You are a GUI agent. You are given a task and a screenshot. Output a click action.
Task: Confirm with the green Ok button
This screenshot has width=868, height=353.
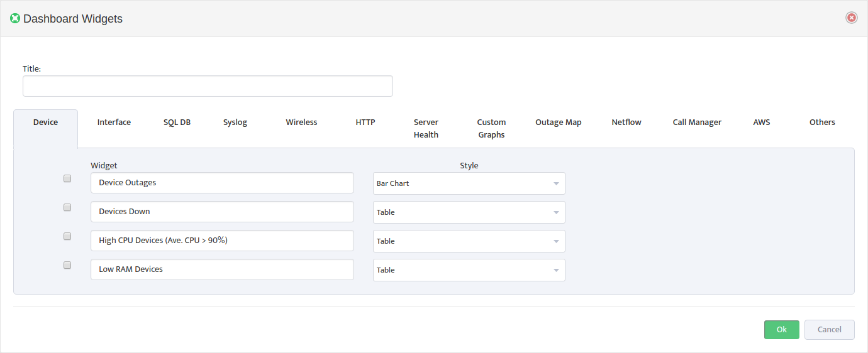(782, 330)
